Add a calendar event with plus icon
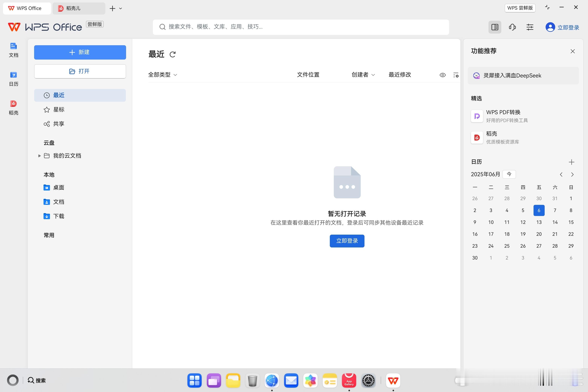The height and width of the screenshot is (392, 588). 571,162
